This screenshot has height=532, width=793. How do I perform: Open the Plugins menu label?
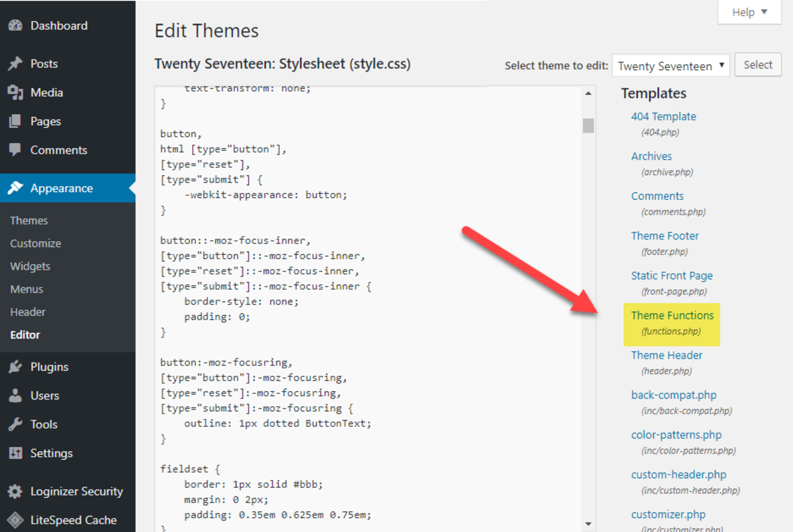(x=49, y=367)
